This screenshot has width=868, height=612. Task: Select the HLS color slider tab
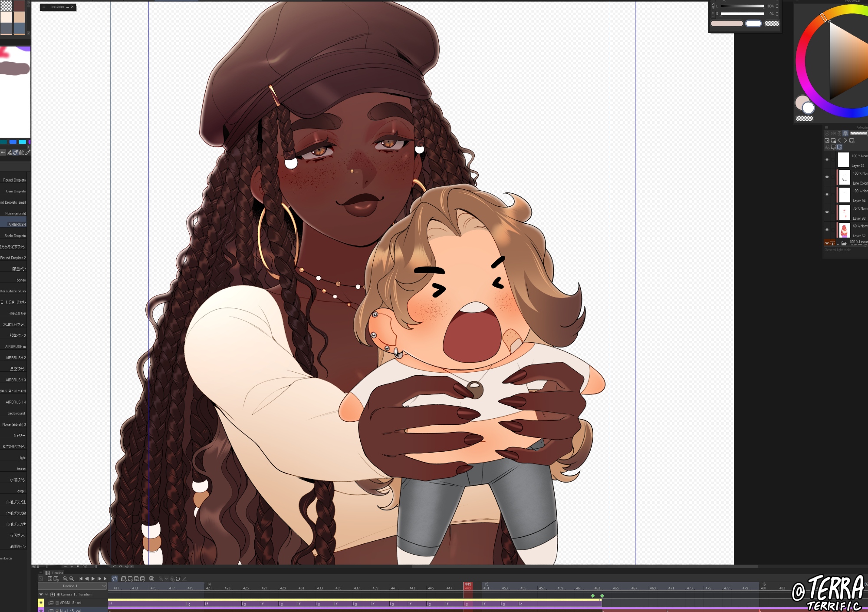713,6
